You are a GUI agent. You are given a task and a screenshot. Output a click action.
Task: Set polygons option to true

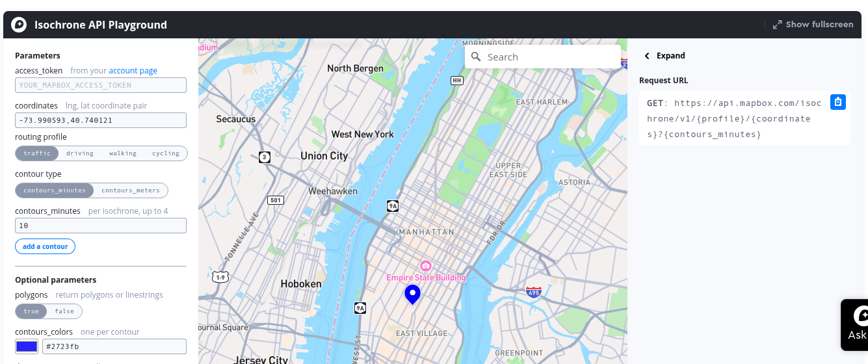[x=31, y=311]
